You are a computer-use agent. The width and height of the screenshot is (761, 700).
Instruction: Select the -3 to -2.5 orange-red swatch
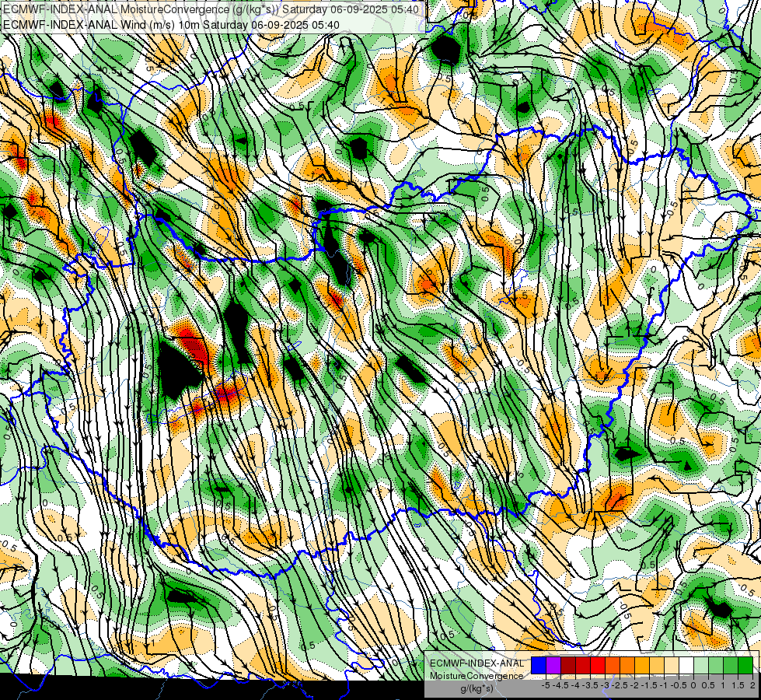coord(613,666)
